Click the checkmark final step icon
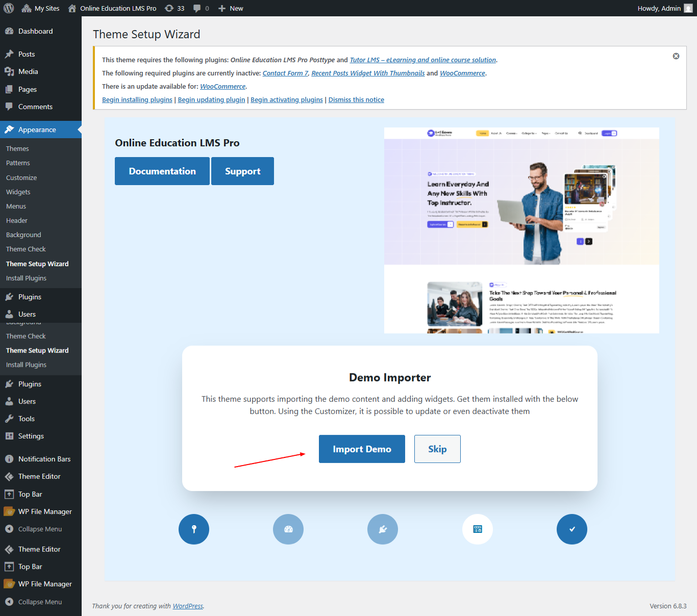This screenshot has height=616, width=697. [x=572, y=529]
